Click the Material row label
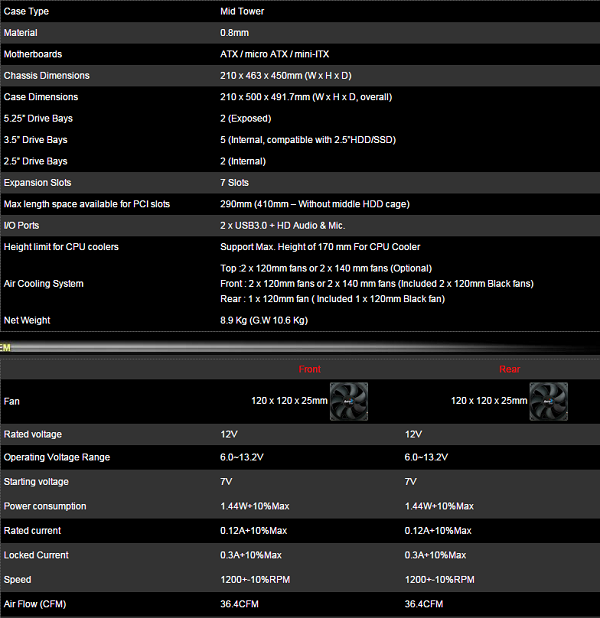600x618 pixels. 20,33
